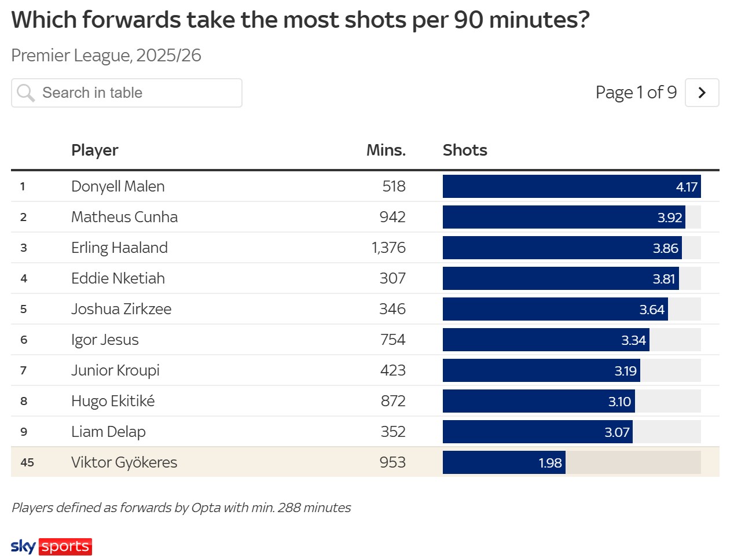Click the search magnifier icon
756x559 pixels.
25,93
